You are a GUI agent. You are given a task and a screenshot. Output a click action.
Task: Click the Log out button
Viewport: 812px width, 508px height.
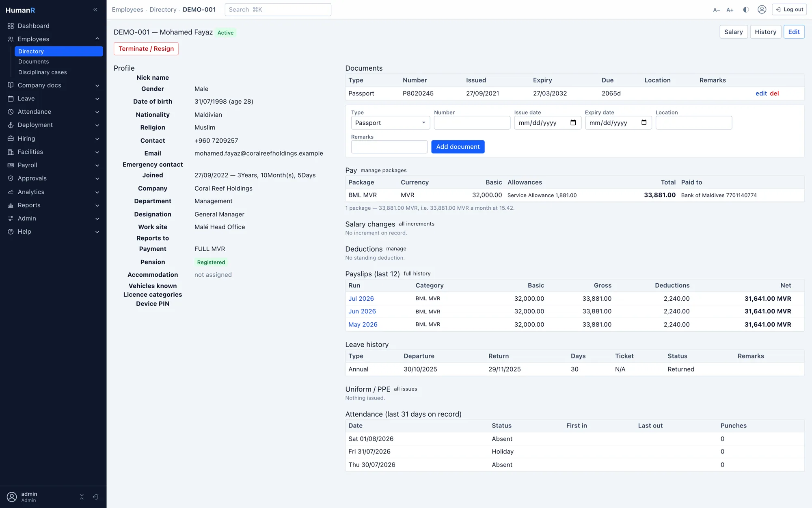789,10
